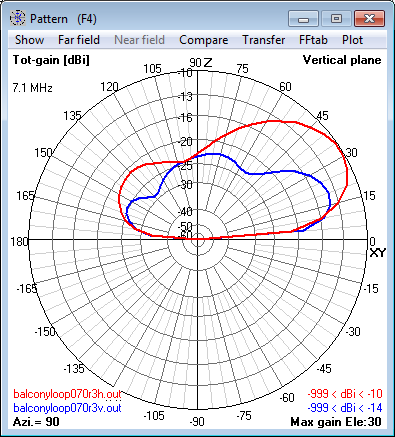Click the -90 degree angle label
Image resolution: width=395 pixels, height=437 pixels.
(x=197, y=422)
